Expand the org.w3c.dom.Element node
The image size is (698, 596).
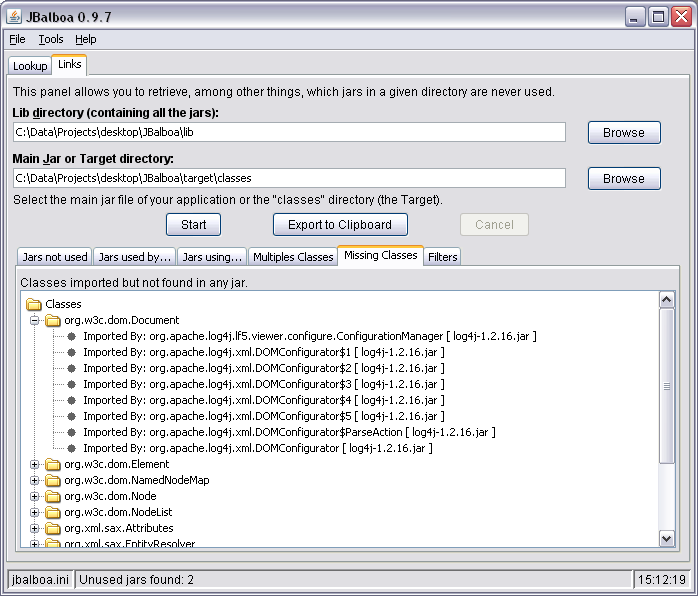[x=34, y=465]
